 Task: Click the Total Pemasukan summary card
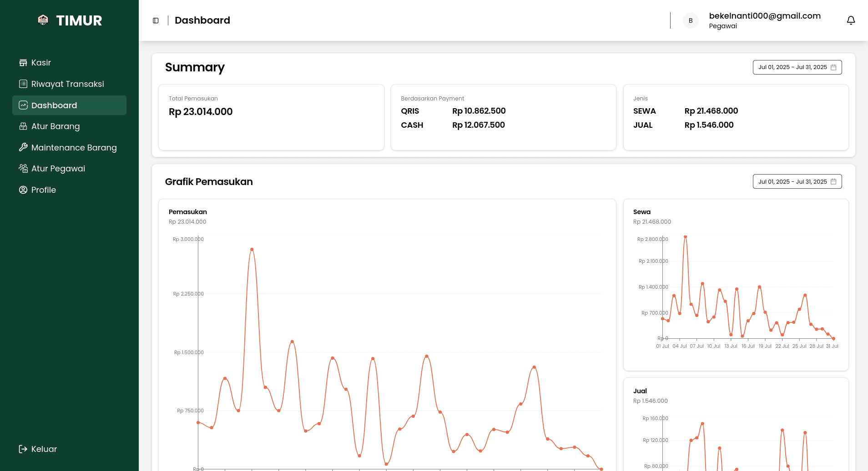click(271, 117)
